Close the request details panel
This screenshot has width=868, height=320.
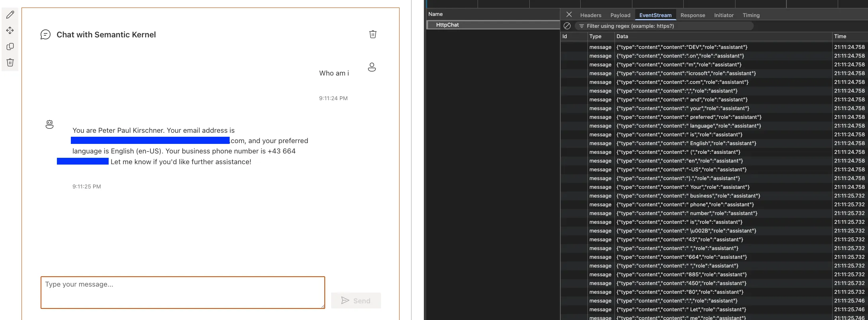coord(569,15)
